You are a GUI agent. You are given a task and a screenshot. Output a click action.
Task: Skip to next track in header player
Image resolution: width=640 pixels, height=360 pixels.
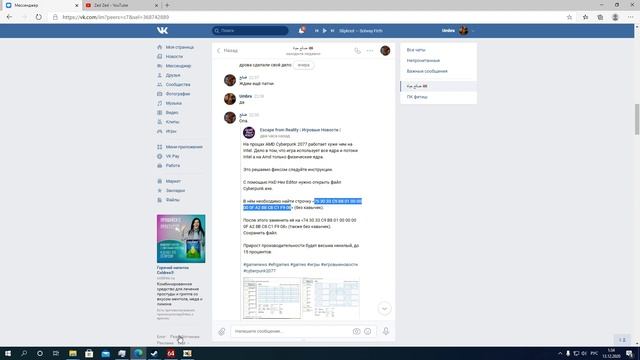tap(332, 31)
